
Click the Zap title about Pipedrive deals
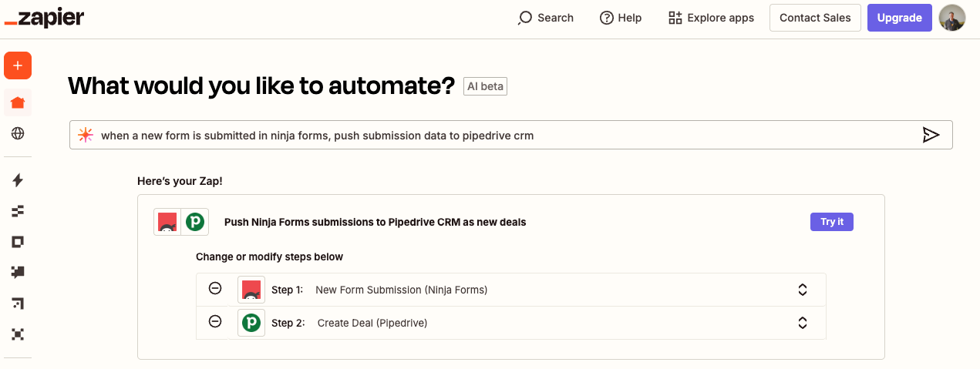375,222
